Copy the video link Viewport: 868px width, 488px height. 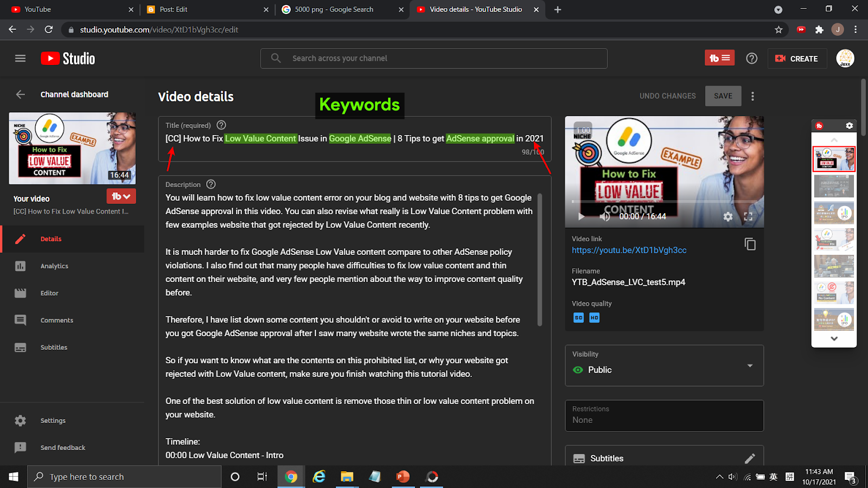coord(750,244)
